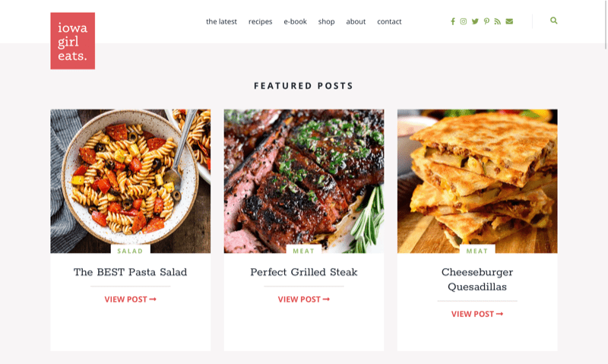
Task: Go to the e-book page
Action: pyautogui.click(x=295, y=22)
